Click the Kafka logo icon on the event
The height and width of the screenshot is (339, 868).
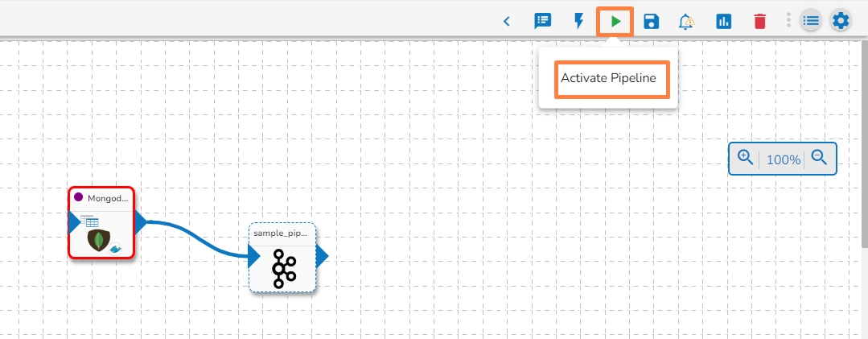[284, 268]
